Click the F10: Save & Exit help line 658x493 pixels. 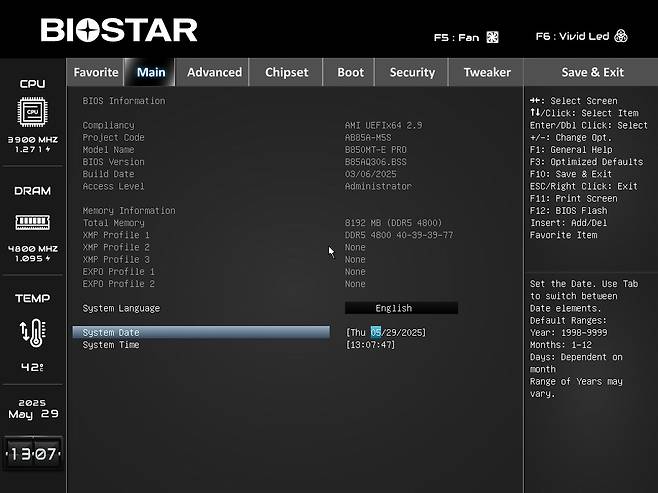[x=571, y=174]
